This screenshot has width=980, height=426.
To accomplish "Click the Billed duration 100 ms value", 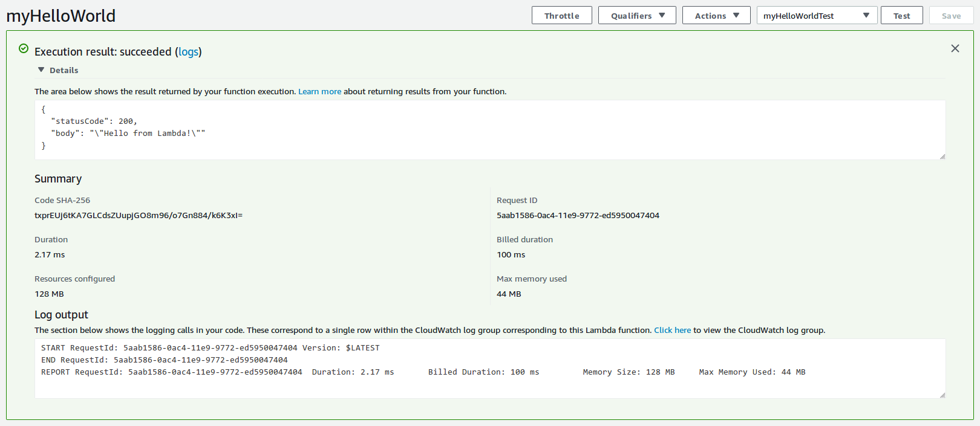I will tap(511, 255).
